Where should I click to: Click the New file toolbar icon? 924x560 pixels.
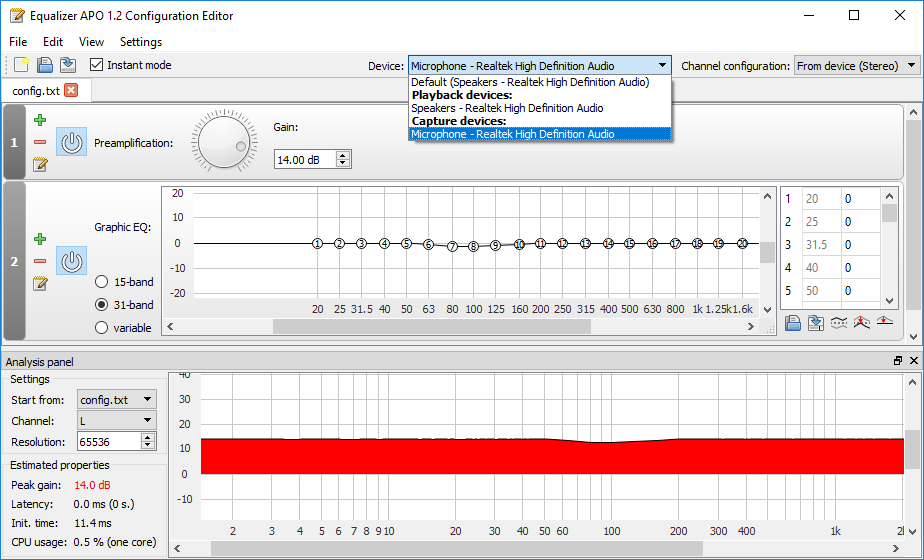pyautogui.click(x=21, y=65)
